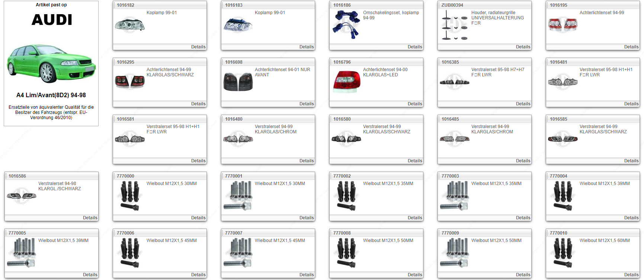This screenshot has height=280, width=644.
Task: Click headlight thumbnail of item 1016581
Action: pyautogui.click(x=130, y=139)
